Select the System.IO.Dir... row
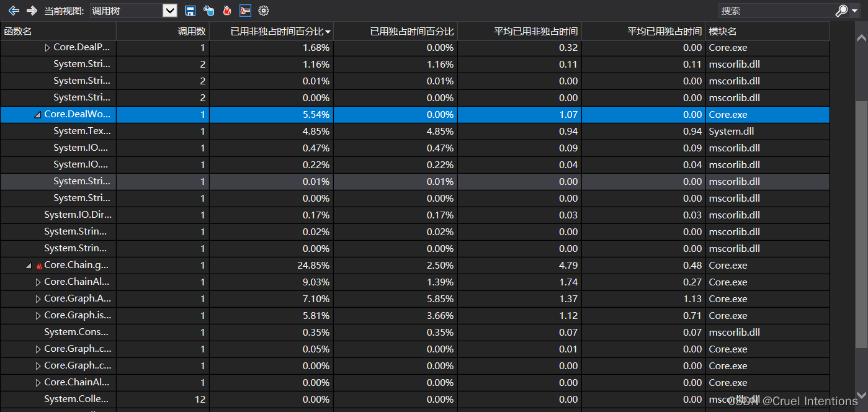 tap(414, 215)
